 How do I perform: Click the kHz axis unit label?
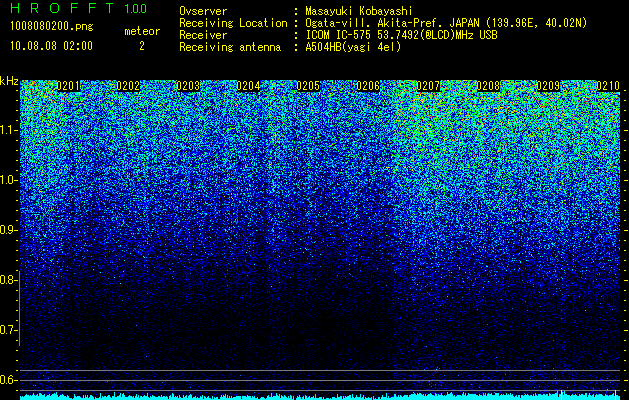9,81
